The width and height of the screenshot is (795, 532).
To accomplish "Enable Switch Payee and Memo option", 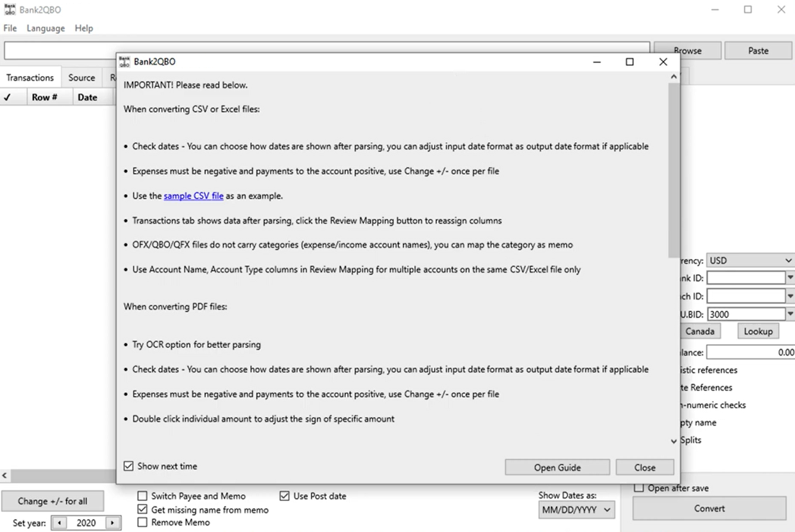I will [142, 496].
